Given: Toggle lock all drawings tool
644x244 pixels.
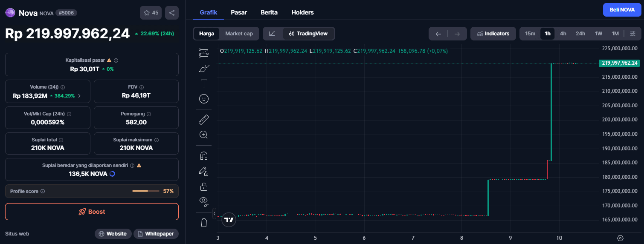Looking at the screenshot, I should (x=204, y=187).
